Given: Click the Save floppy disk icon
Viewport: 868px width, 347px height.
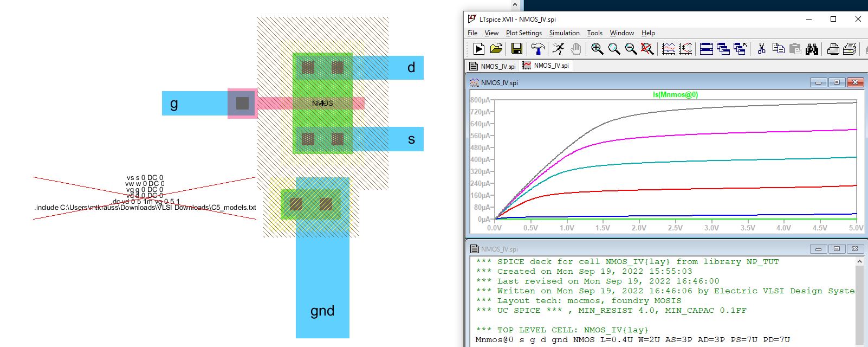Looking at the screenshot, I should [x=517, y=49].
